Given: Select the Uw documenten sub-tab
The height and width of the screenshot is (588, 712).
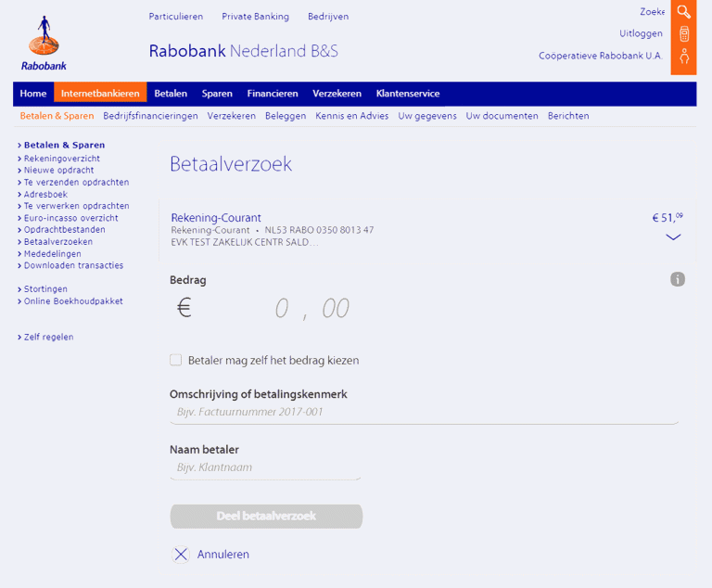Looking at the screenshot, I should tap(502, 116).
